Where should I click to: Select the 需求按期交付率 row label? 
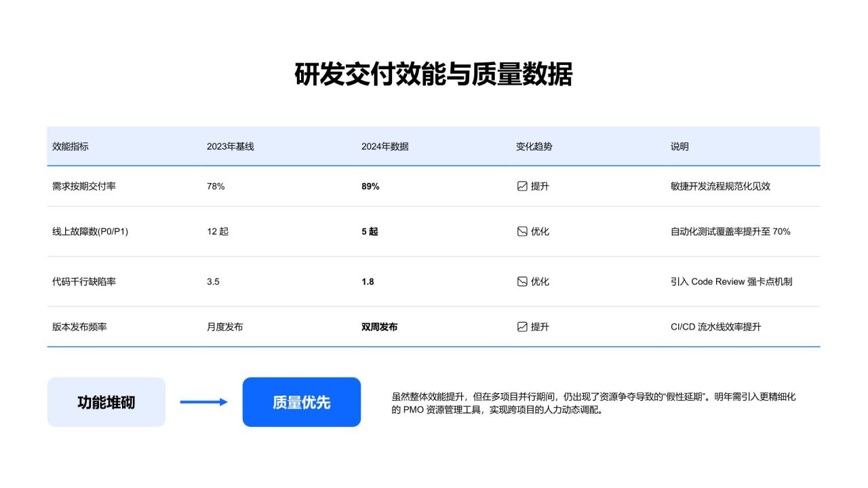click(x=84, y=186)
